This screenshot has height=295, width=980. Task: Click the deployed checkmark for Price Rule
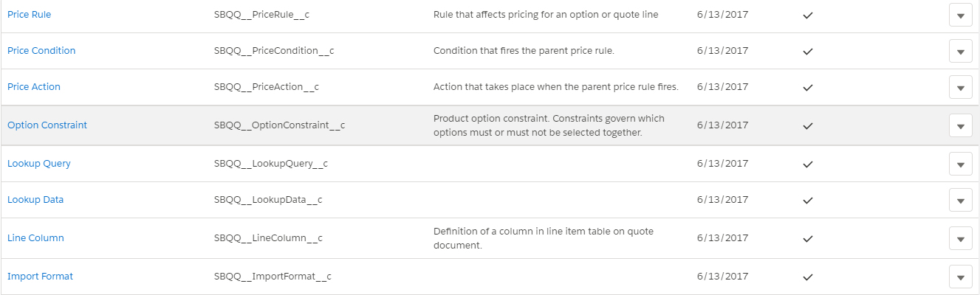(x=808, y=15)
